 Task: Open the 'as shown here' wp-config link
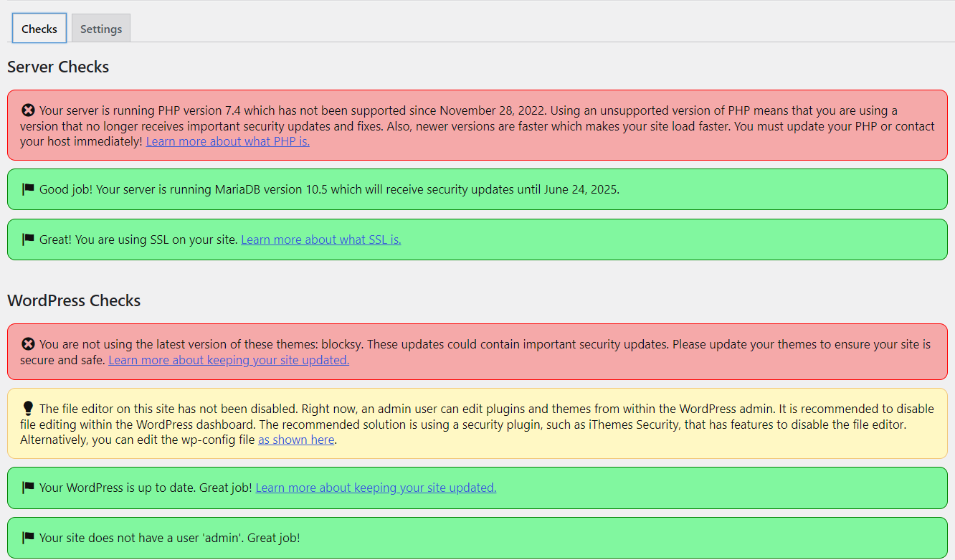296,440
